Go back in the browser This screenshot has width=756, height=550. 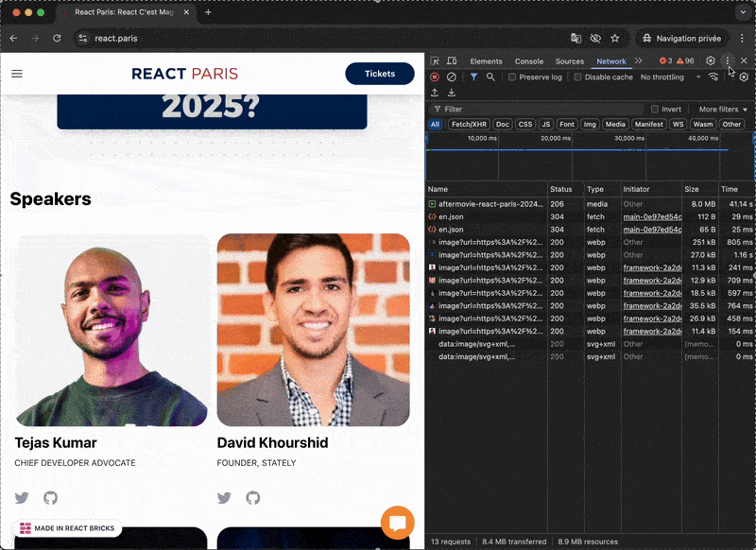pos(13,38)
